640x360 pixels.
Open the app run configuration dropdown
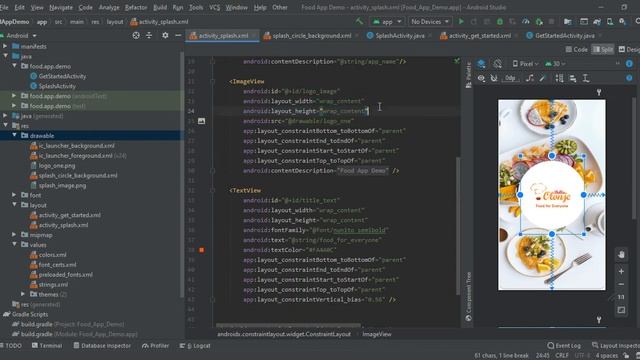coord(387,21)
